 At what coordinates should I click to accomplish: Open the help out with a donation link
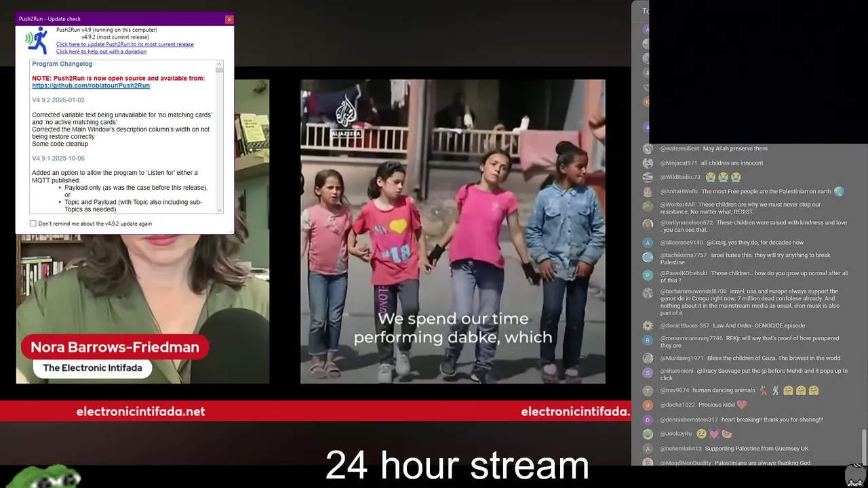pyautogui.click(x=101, y=52)
